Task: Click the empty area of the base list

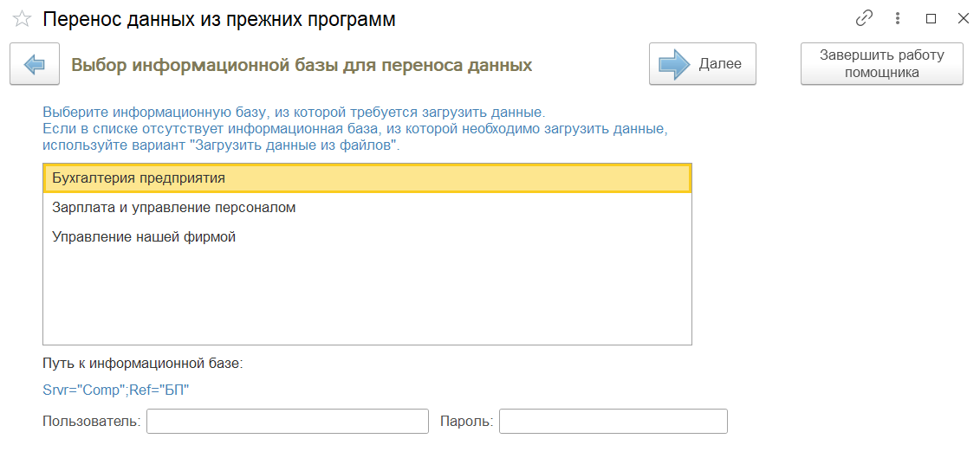Action: (367, 294)
